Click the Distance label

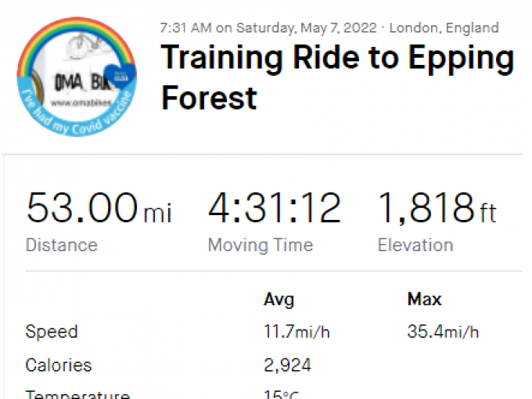[x=62, y=245]
